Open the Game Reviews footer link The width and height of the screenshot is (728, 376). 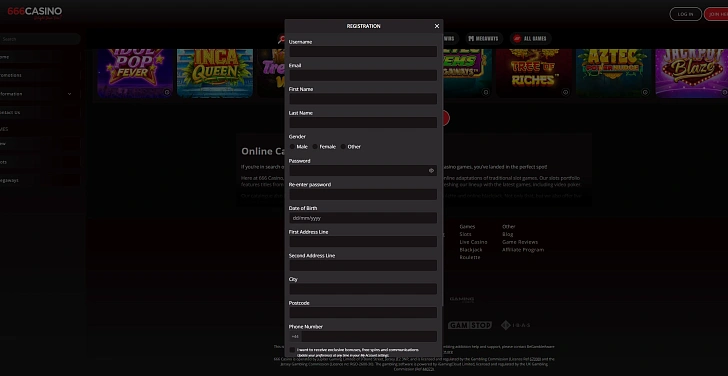click(520, 242)
